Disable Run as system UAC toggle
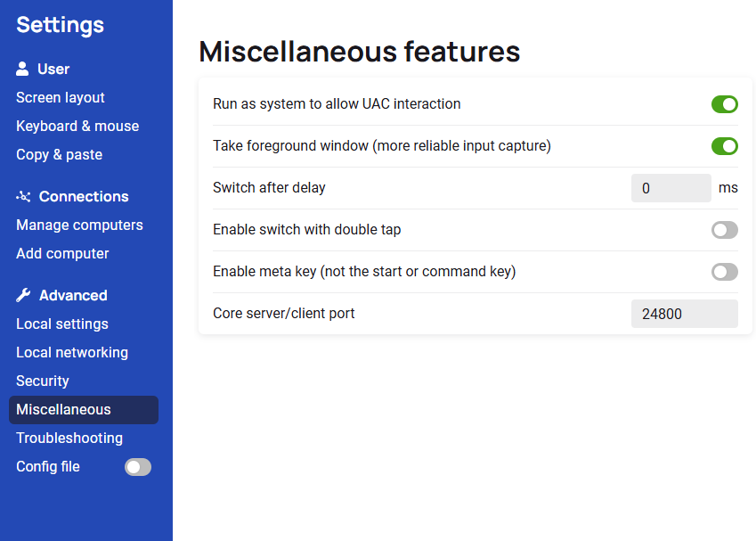Viewport: 756px width, 541px height. pyautogui.click(x=724, y=104)
